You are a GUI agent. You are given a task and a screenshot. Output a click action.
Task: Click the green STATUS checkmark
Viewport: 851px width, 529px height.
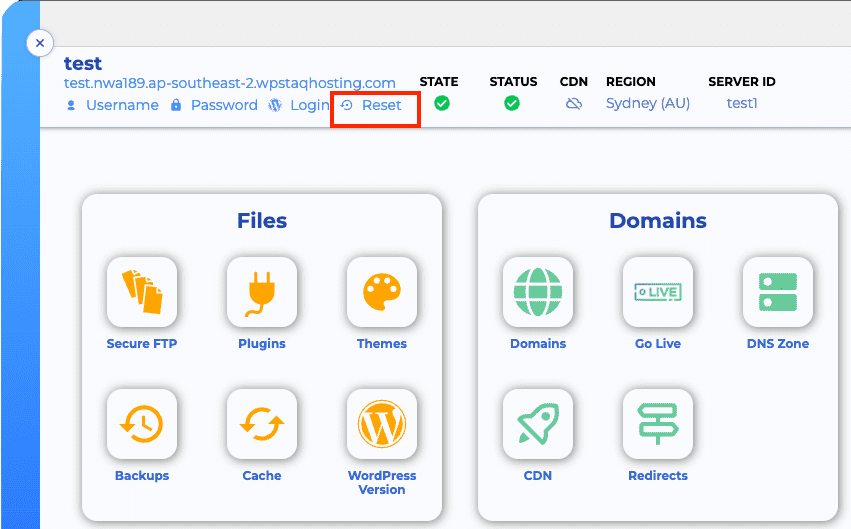pos(512,103)
